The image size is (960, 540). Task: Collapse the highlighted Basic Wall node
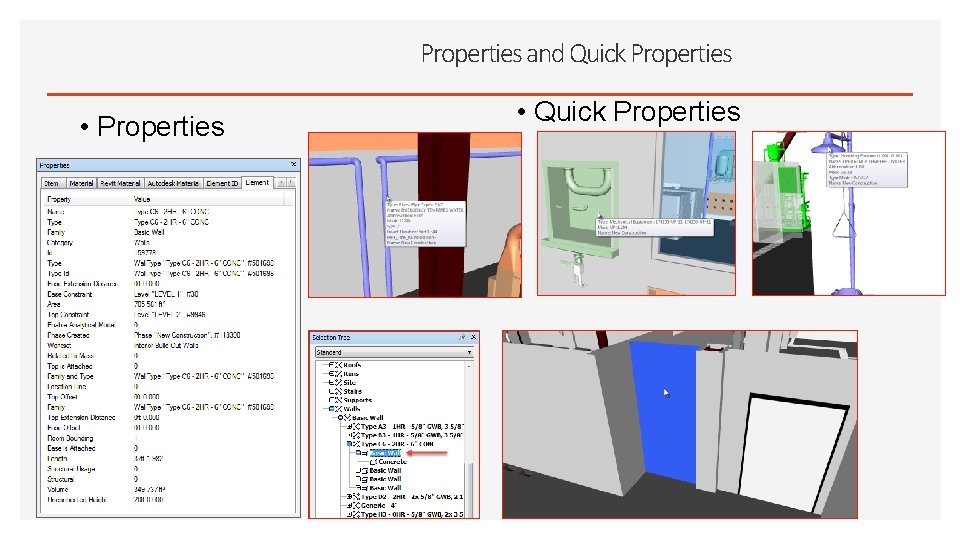(359, 453)
